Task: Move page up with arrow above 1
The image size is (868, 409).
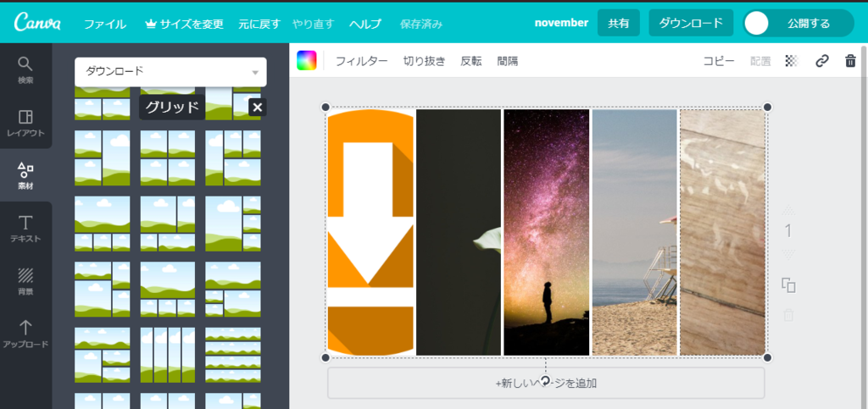Action: 788,210
